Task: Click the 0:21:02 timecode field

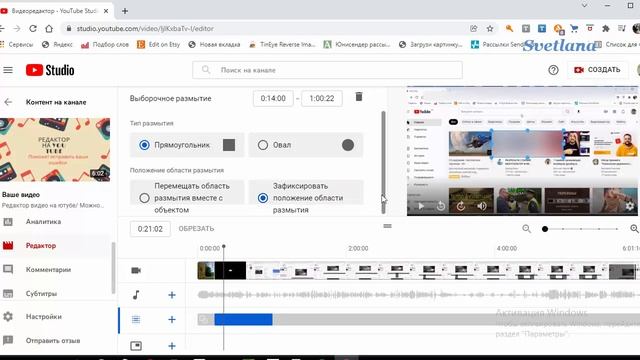Action: (x=150, y=229)
